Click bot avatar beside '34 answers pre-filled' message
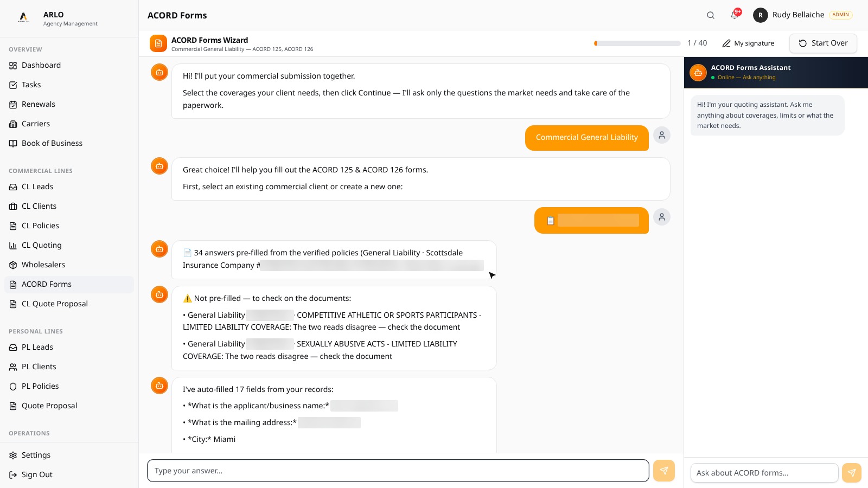Image resolution: width=868 pixels, height=488 pixels. 159,249
